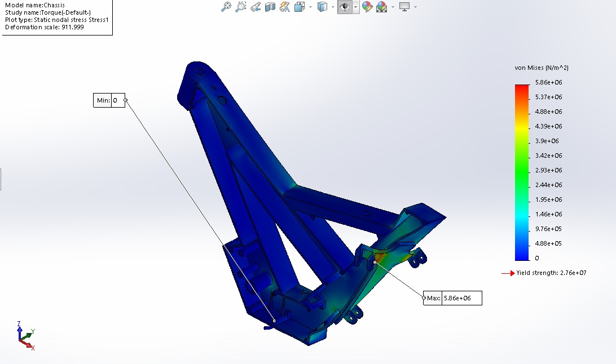616x364 pixels.
Task: Open the View Orientation dropdown arrow
Action: [310, 7]
